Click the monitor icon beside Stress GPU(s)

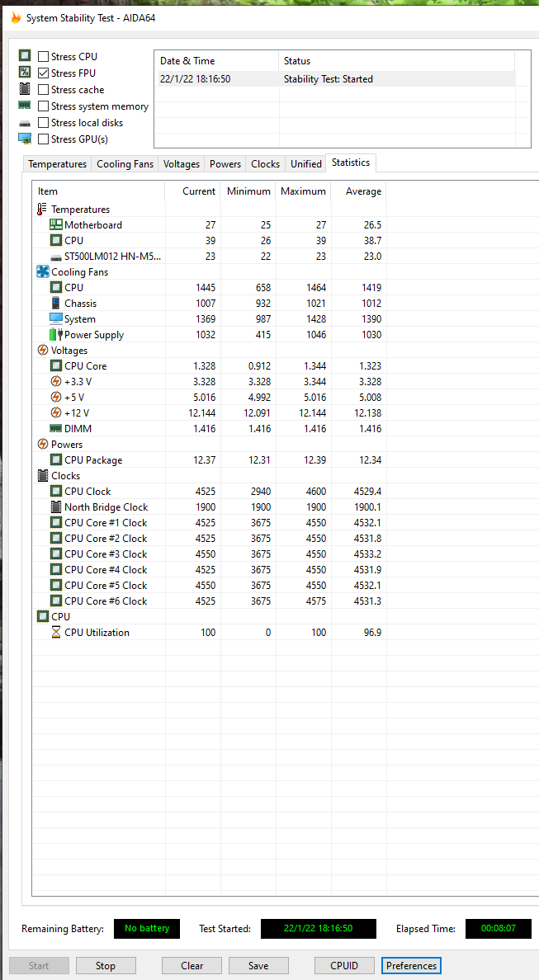[25, 139]
